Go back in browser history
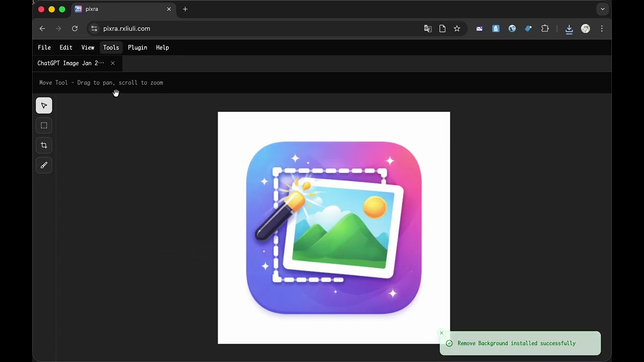The image size is (644, 362). coord(42,29)
